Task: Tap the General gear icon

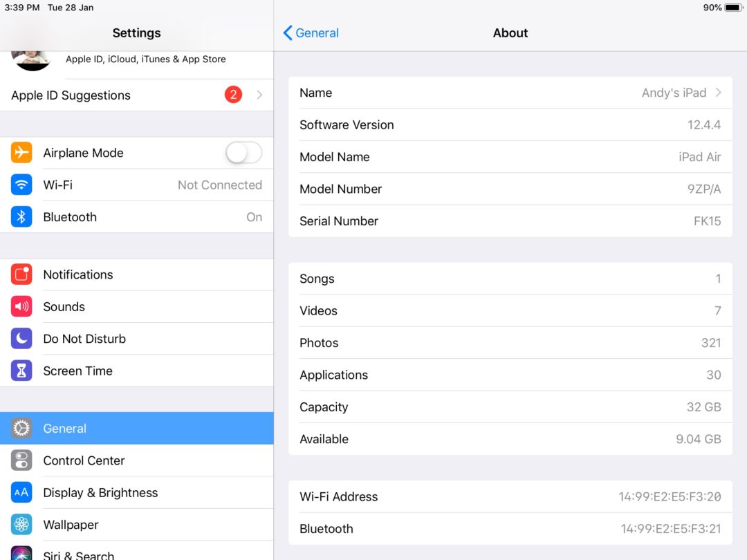Action: (21, 428)
